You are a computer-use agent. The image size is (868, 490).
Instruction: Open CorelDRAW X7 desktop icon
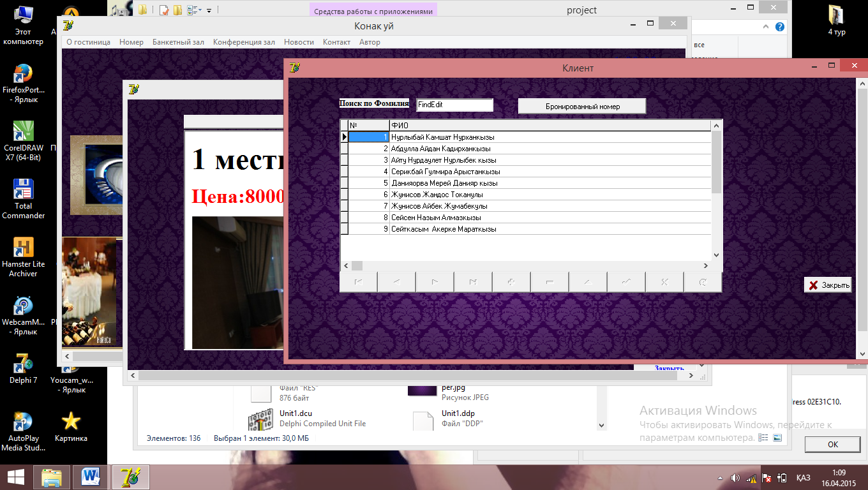coord(24,141)
